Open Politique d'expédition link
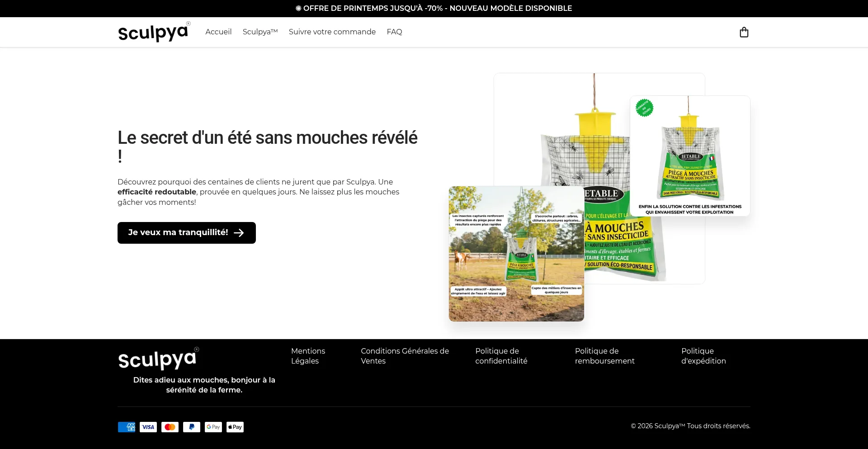The height and width of the screenshot is (449, 868). (x=703, y=356)
